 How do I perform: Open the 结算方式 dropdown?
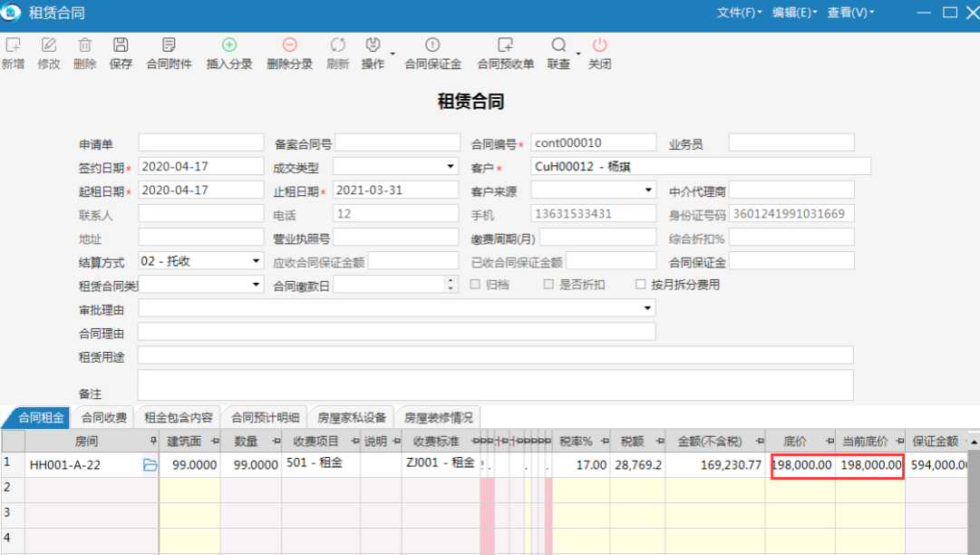coord(256,261)
